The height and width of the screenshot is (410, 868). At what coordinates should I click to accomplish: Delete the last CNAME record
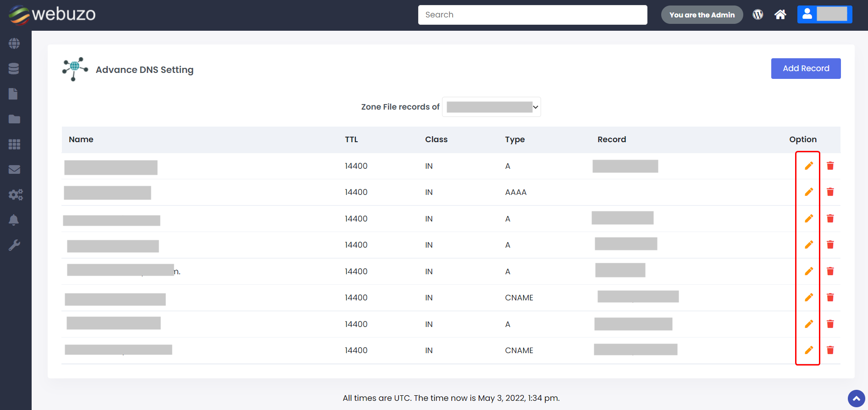click(830, 350)
